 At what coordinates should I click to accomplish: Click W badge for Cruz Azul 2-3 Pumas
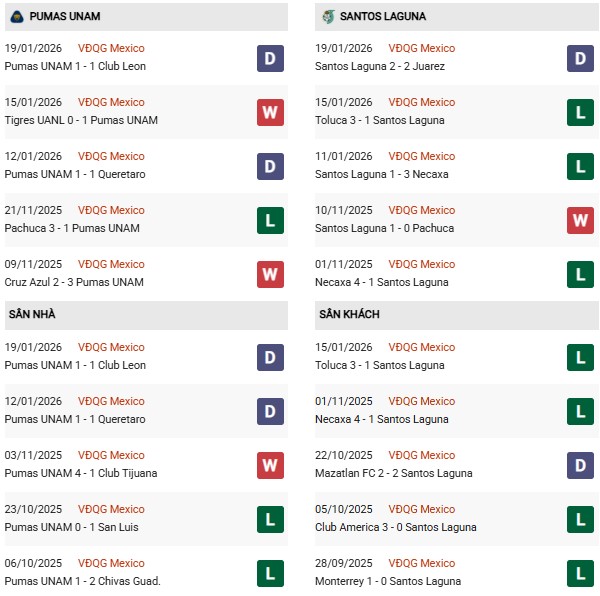(270, 274)
